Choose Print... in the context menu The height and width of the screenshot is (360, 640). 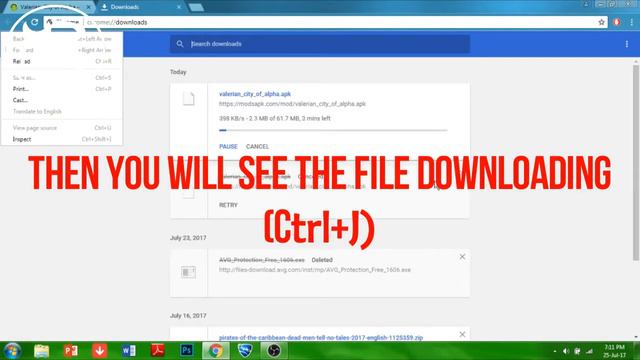coord(62,89)
